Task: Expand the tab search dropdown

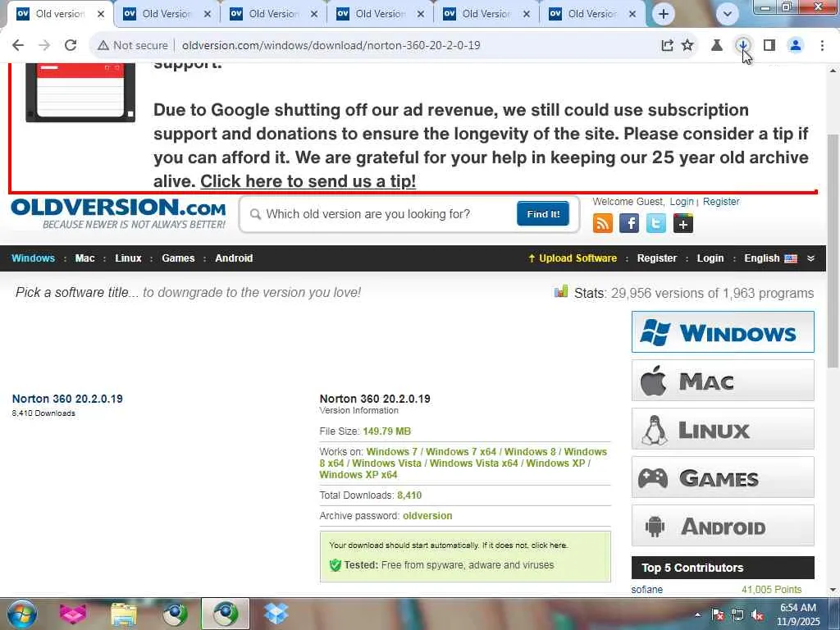Action: [x=728, y=14]
